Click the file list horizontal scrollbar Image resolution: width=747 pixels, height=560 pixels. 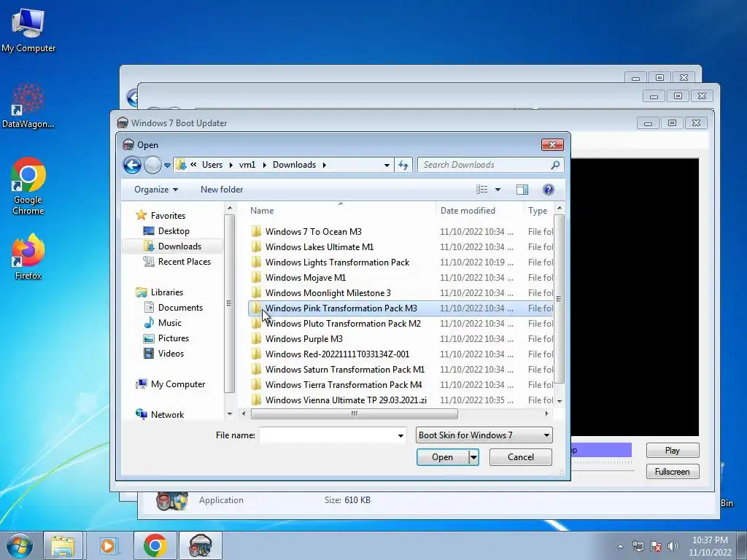point(354,414)
